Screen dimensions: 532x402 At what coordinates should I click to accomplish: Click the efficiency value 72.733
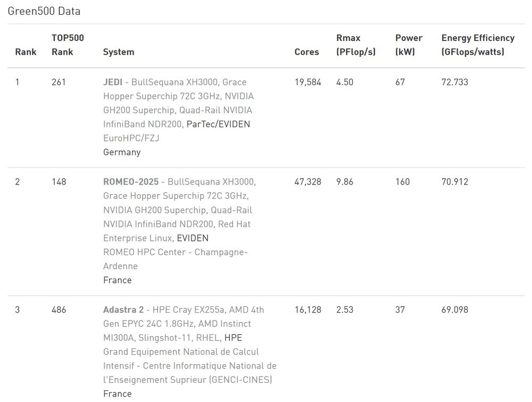click(455, 82)
